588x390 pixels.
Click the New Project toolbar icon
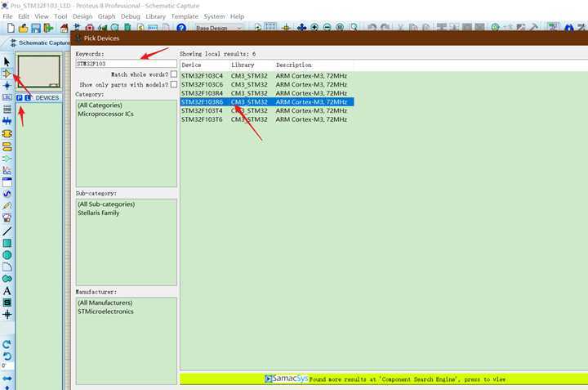click(x=11, y=28)
